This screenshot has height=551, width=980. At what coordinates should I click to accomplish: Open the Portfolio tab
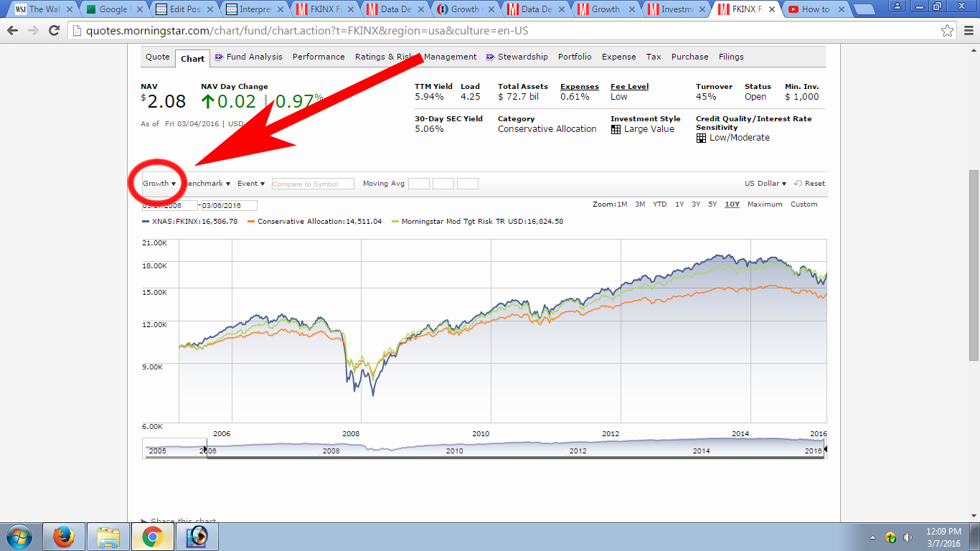coord(575,57)
